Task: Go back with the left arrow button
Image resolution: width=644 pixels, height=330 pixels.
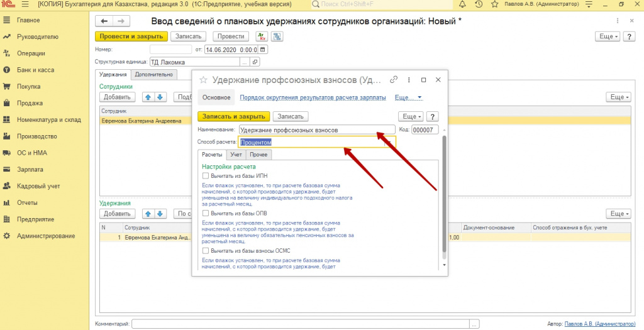Action: click(104, 21)
